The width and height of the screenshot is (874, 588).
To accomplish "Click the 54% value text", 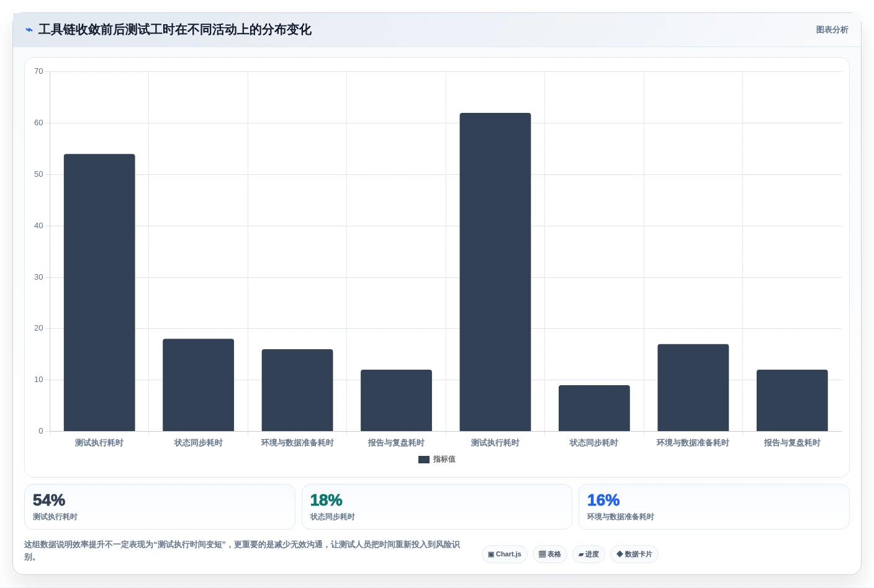I will click(49, 500).
